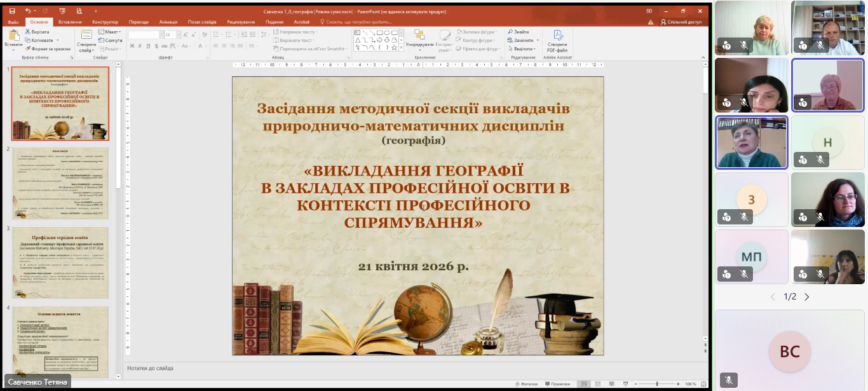Click the Undo arrow icon
This screenshot has height=391, width=868.
[28, 11]
